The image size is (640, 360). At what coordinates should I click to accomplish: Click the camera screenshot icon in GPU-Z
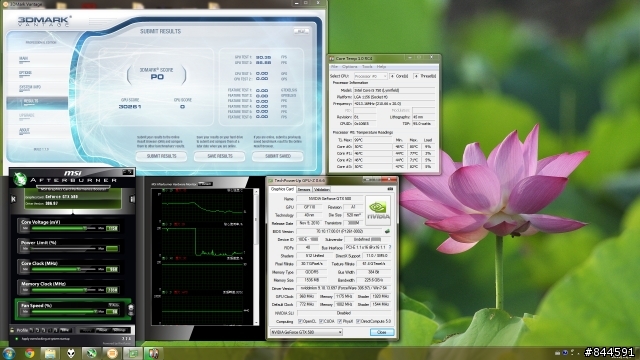pos(390,189)
